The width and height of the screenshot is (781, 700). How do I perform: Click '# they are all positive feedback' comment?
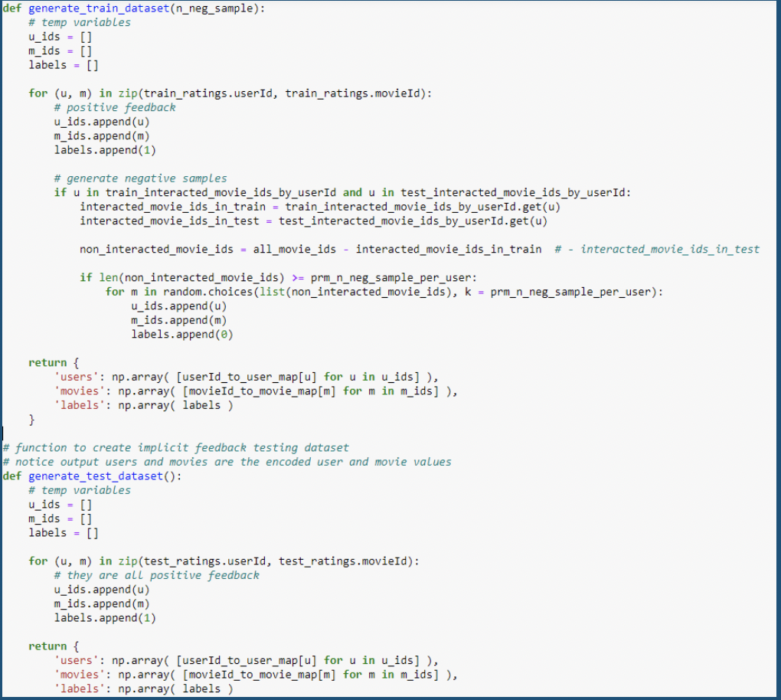point(157,575)
